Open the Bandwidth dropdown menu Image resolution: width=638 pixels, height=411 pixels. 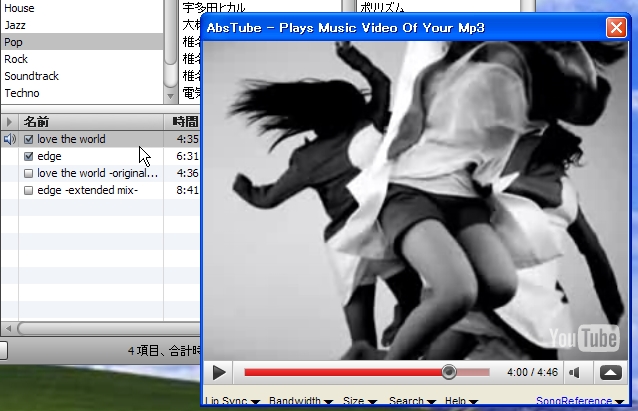pos(301,401)
